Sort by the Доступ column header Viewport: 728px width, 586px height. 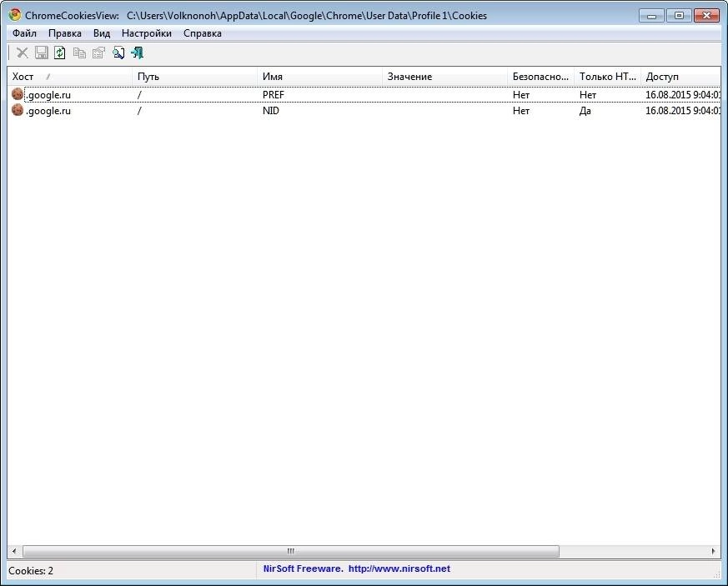[x=680, y=77]
